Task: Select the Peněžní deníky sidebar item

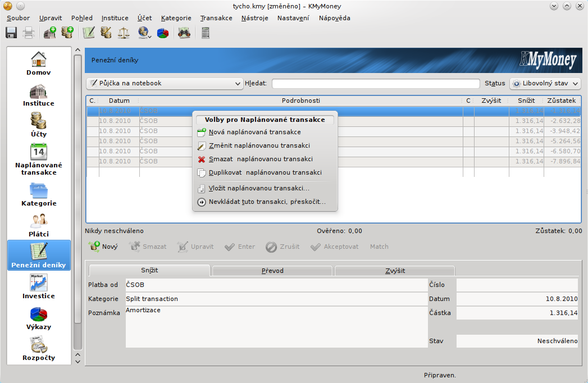Action: point(39,256)
